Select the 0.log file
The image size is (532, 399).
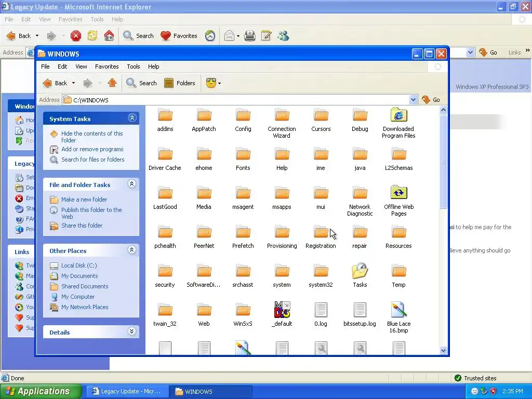point(321,315)
